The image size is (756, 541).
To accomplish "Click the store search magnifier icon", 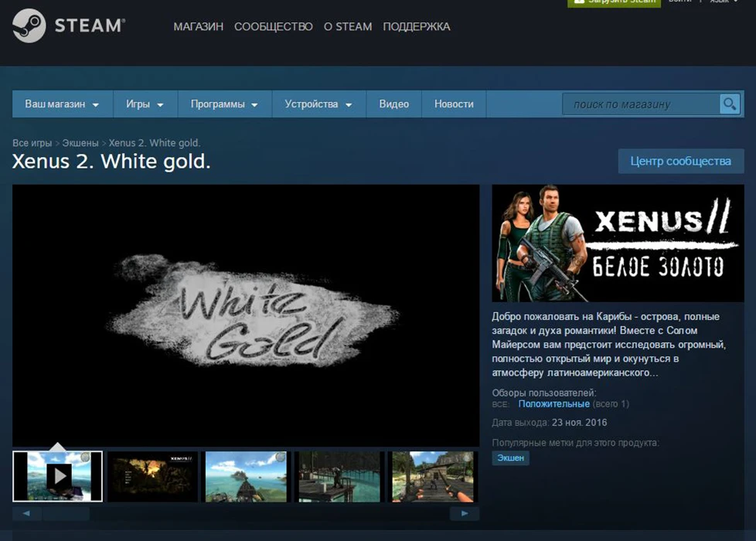I will (730, 104).
